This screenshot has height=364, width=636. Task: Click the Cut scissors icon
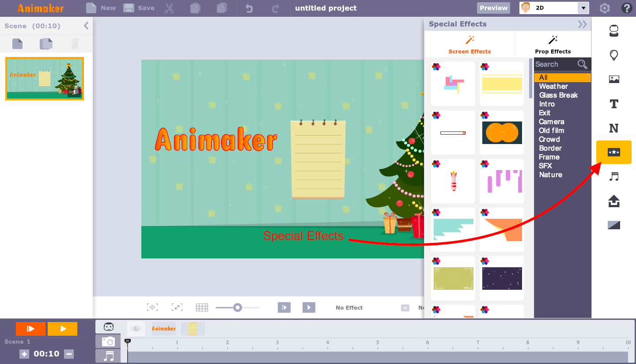[x=169, y=8]
